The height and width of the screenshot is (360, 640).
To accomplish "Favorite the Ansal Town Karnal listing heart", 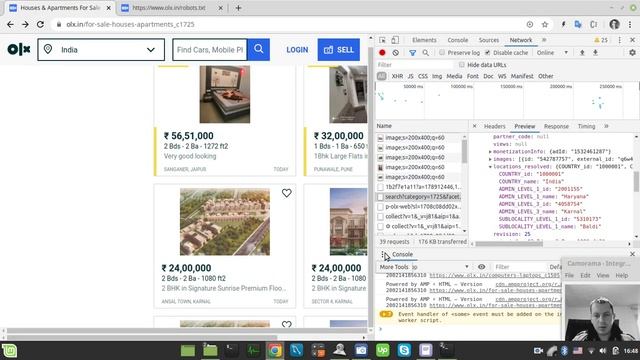I will pyautogui.click(x=287, y=193).
